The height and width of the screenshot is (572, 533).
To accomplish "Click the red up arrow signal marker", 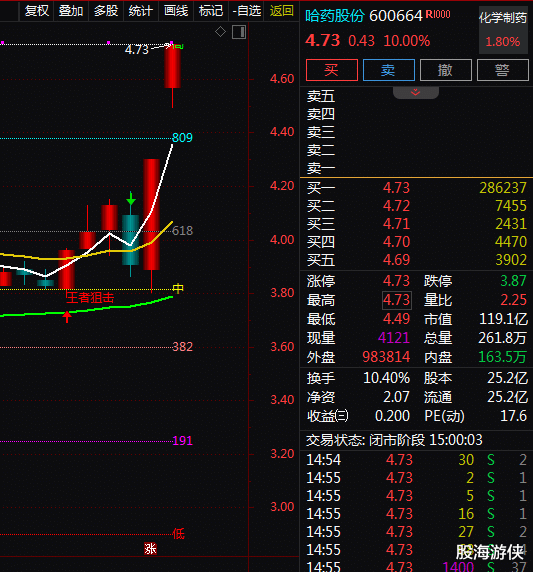I will [x=66, y=317].
